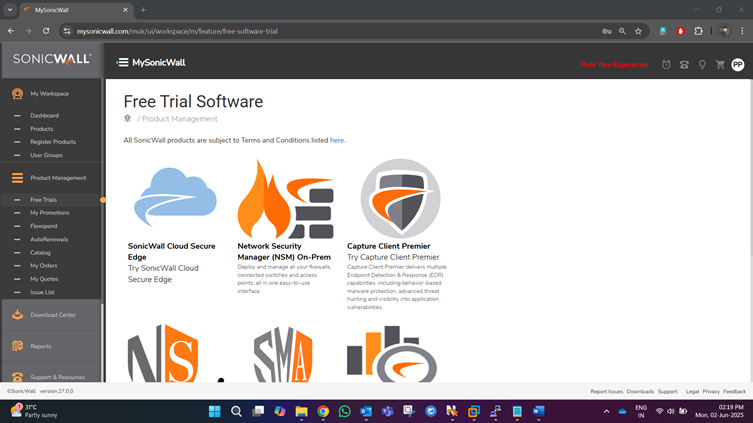The width and height of the screenshot is (753, 423).
Task: Open Downloads footer link
Action: click(x=640, y=391)
